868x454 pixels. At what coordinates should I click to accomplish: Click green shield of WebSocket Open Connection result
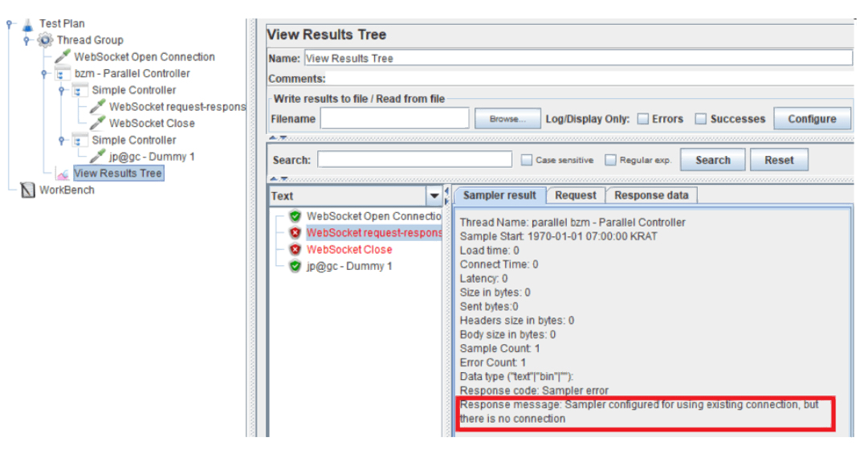(295, 216)
